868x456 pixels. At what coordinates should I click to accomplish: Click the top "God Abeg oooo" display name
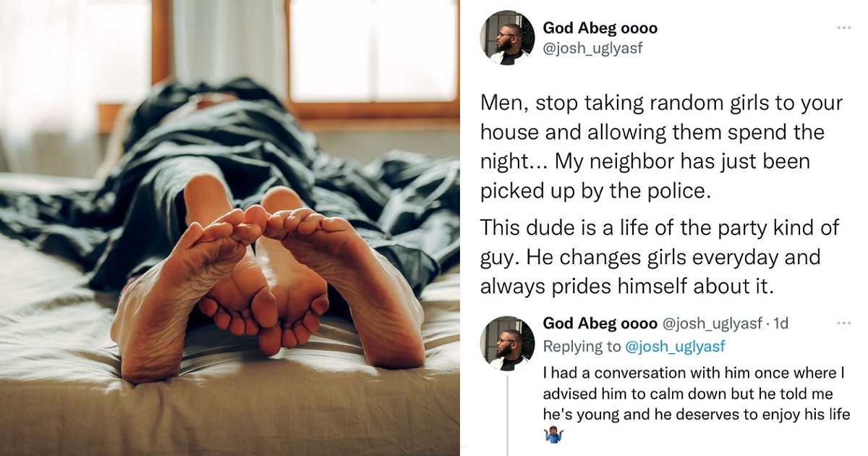(x=600, y=29)
